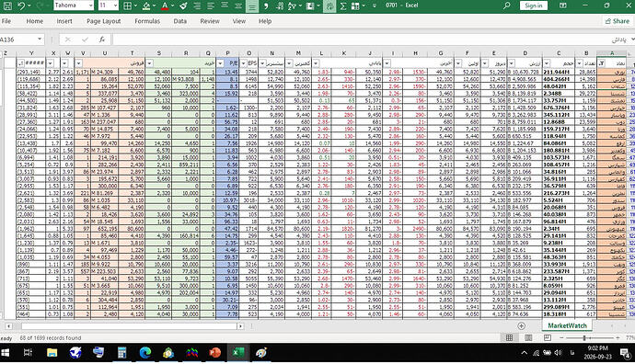
Task: Open the View tab
Action: [x=239, y=21]
